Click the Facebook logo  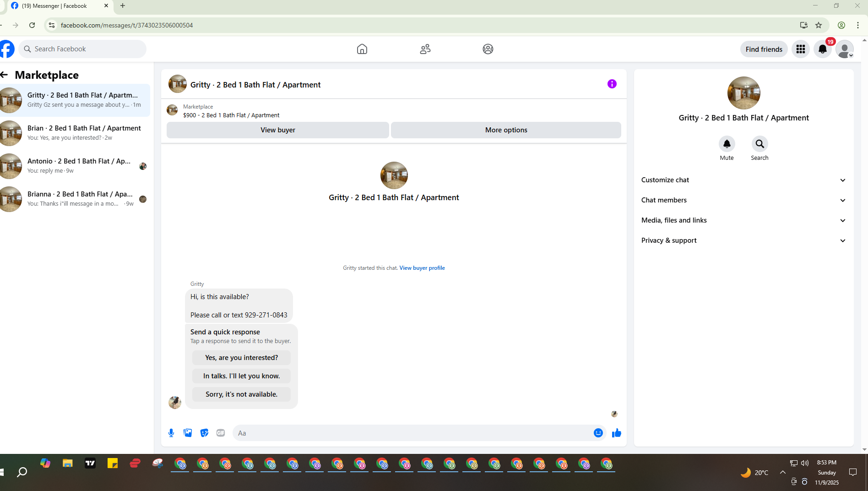[x=6, y=49]
